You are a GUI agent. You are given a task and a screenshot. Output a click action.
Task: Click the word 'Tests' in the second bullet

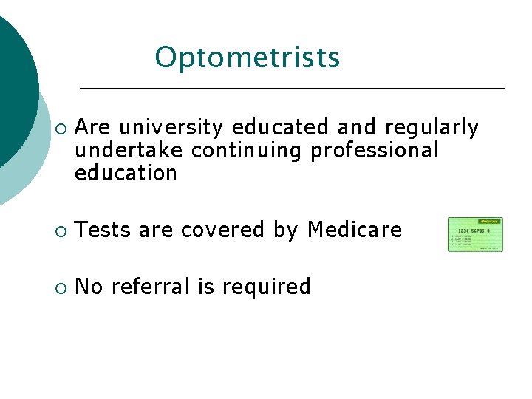[103, 231]
